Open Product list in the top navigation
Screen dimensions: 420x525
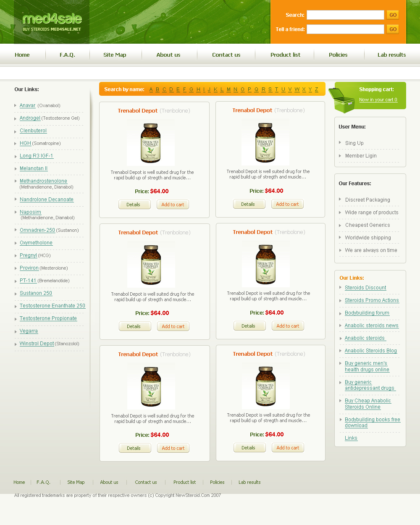click(x=286, y=55)
